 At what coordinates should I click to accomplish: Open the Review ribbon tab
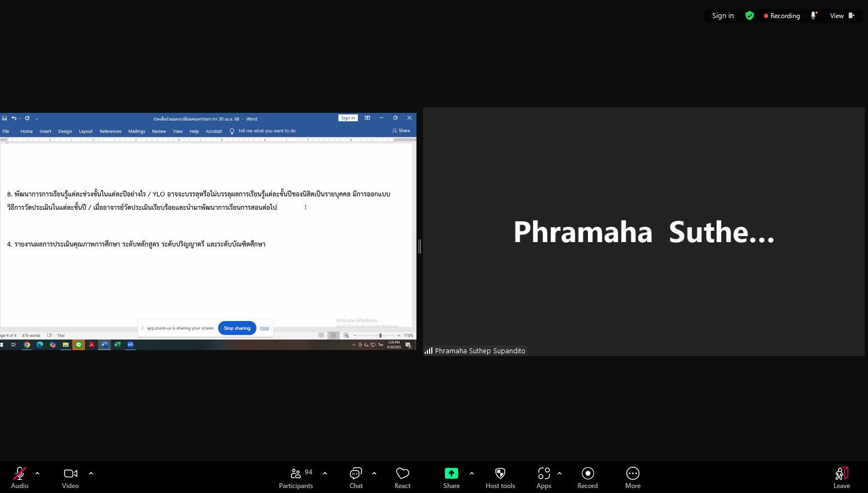pyautogui.click(x=159, y=131)
